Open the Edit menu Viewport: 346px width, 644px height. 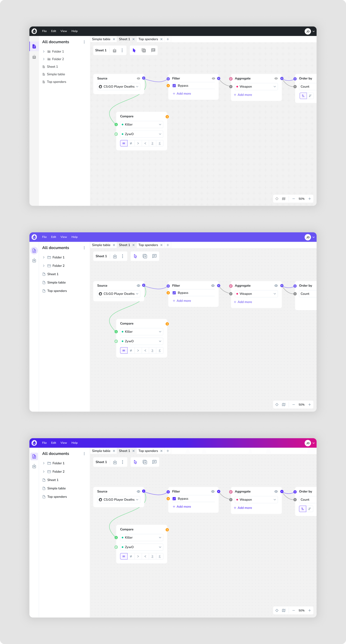(x=53, y=31)
